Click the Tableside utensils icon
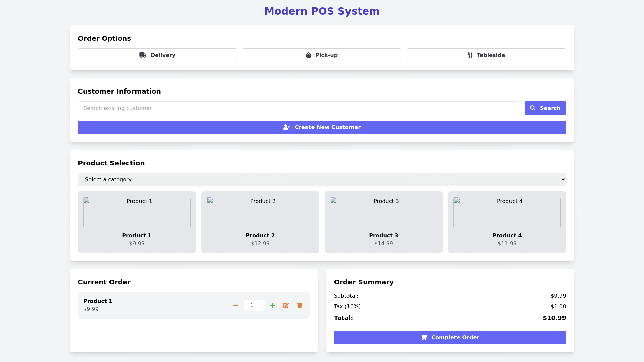Viewport: 644px width, 362px height. tap(470, 55)
